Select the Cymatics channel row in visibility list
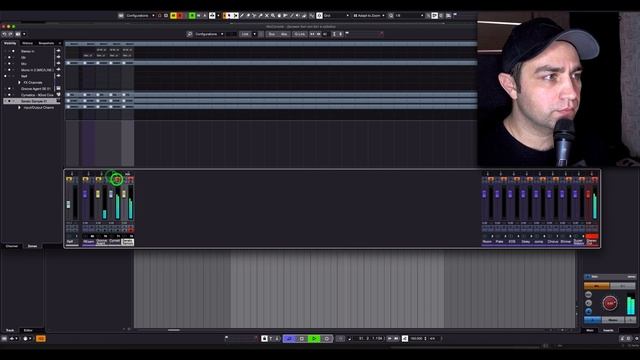 32,95
